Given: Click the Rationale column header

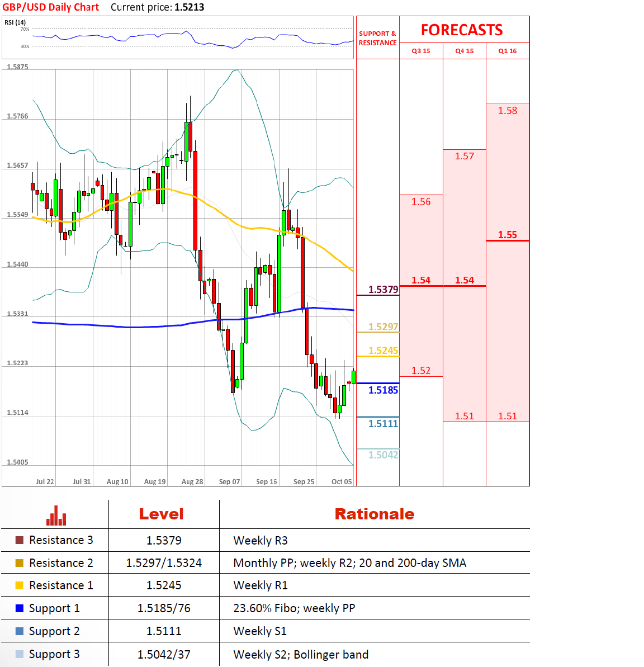Looking at the screenshot, I should 375,514.
